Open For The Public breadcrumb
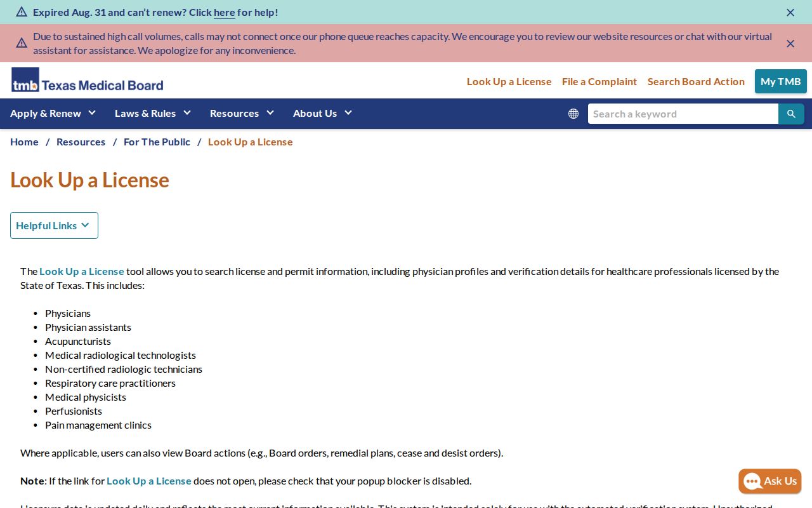 [x=157, y=142]
